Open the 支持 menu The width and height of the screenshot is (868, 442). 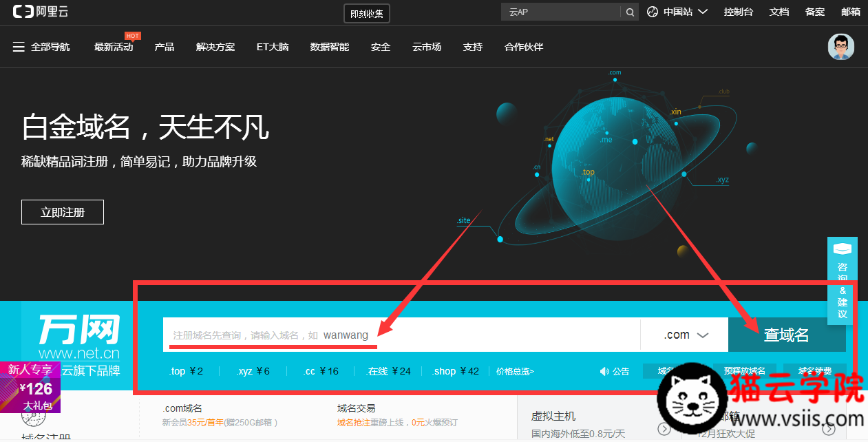point(473,47)
